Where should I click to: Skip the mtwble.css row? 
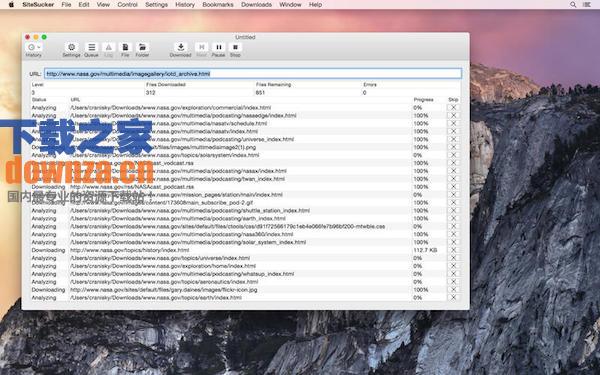453,226
